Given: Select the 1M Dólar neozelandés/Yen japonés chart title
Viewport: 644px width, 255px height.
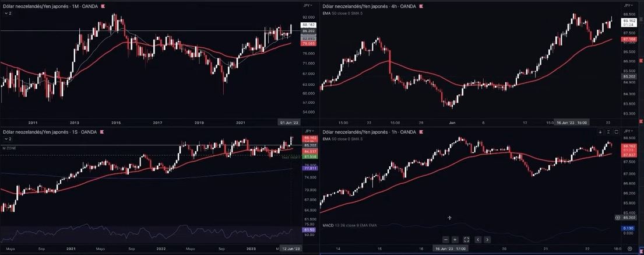Looking at the screenshot, I should (x=50, y=5).
